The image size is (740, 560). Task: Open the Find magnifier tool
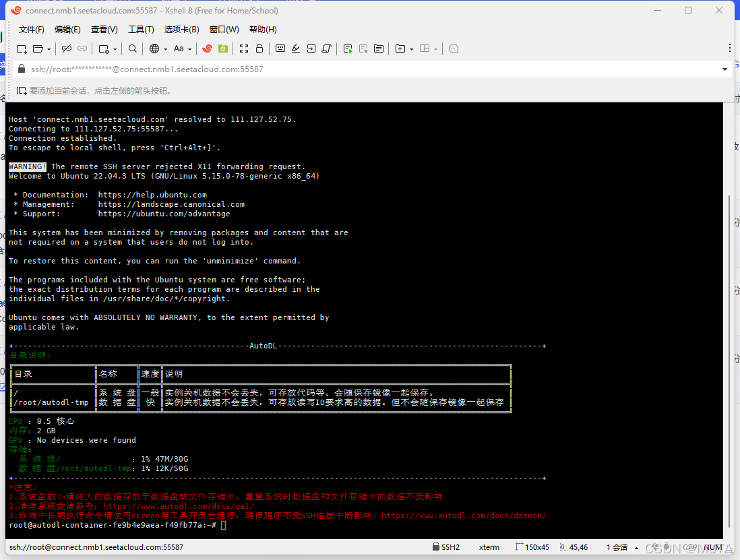tap(133, 49)
